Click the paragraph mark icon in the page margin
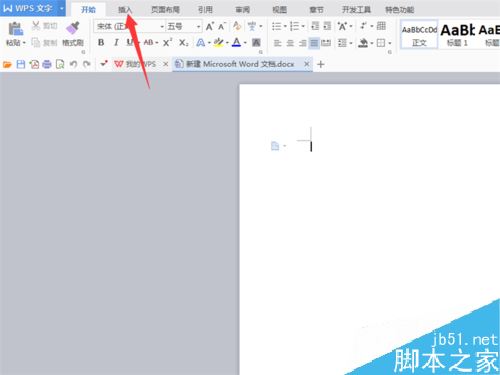Viewport: 500px width, 375px height. coord(275,146)
